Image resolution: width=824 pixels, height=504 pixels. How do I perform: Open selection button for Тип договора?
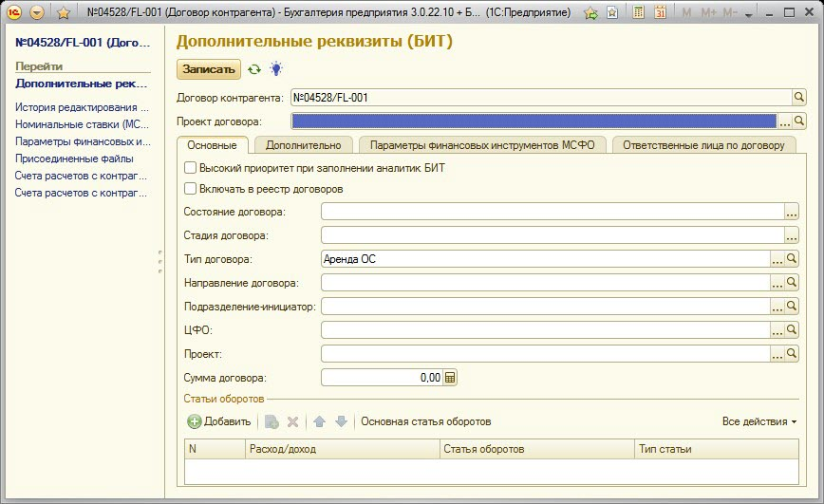click(777, 258)
